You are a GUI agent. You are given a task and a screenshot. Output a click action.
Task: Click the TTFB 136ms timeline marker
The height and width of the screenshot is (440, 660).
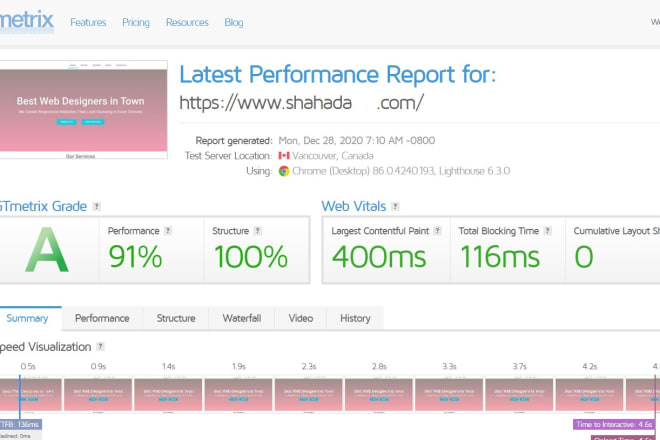[20, 424]
